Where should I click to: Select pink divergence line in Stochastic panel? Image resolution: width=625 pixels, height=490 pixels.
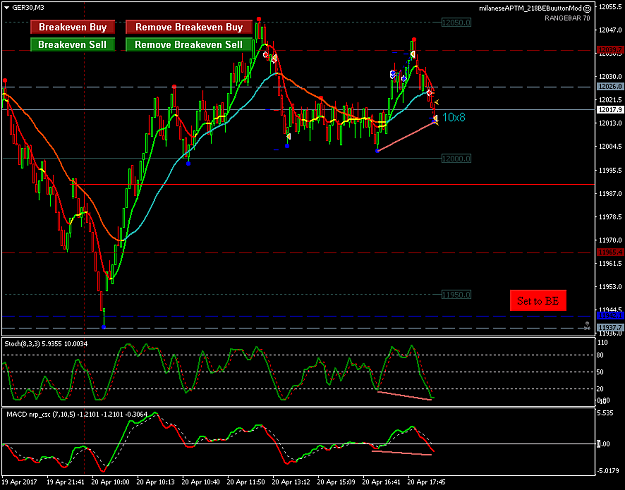[404, 396]
